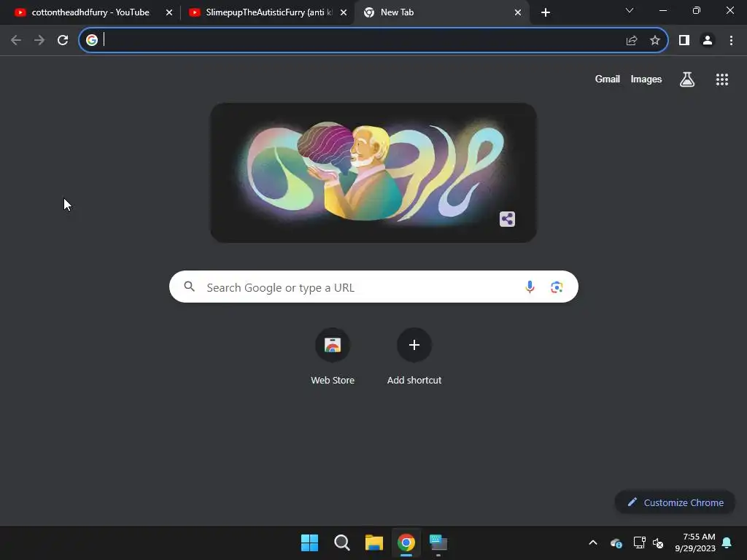Open Chrome three-dot menu
This screenshot has width=747, height=560.
click(x=731, y=40)
